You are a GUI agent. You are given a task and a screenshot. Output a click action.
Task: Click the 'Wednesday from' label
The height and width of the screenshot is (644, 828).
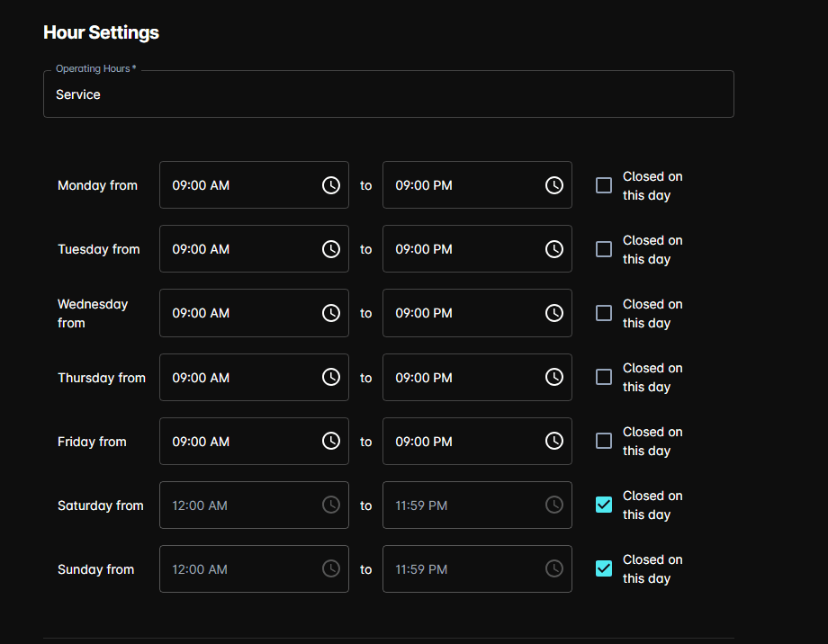point(93,314)
